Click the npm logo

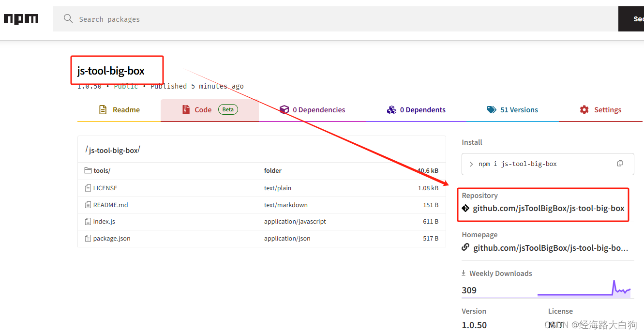coord(21,19)
